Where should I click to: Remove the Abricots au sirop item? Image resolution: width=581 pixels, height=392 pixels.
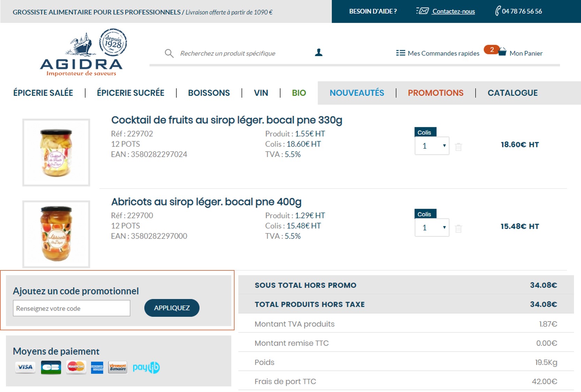point(458,229)
